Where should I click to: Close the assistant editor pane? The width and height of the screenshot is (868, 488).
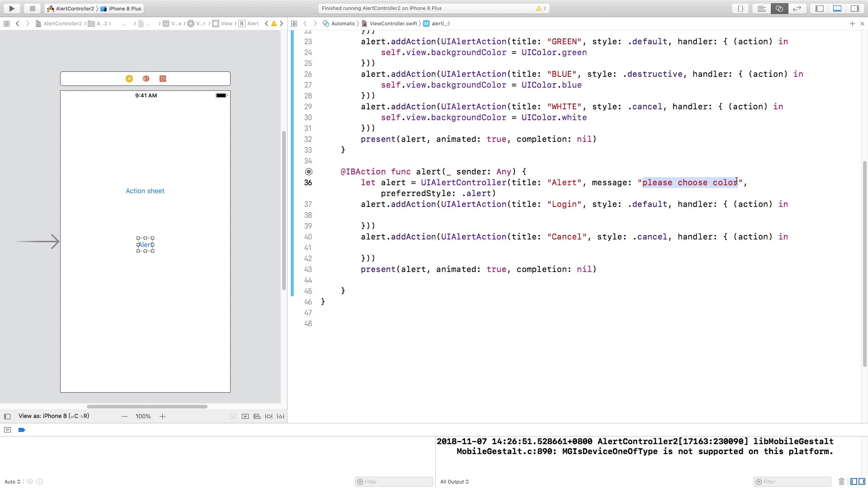[862, 23]
